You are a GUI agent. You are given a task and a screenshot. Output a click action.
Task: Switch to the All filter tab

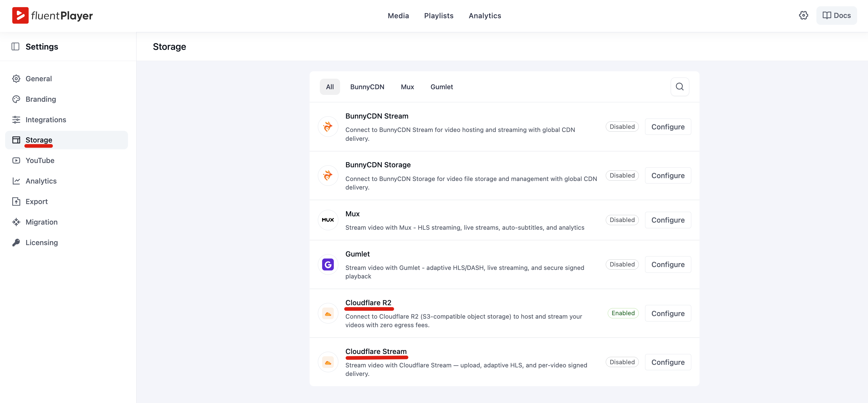point(330,87)
